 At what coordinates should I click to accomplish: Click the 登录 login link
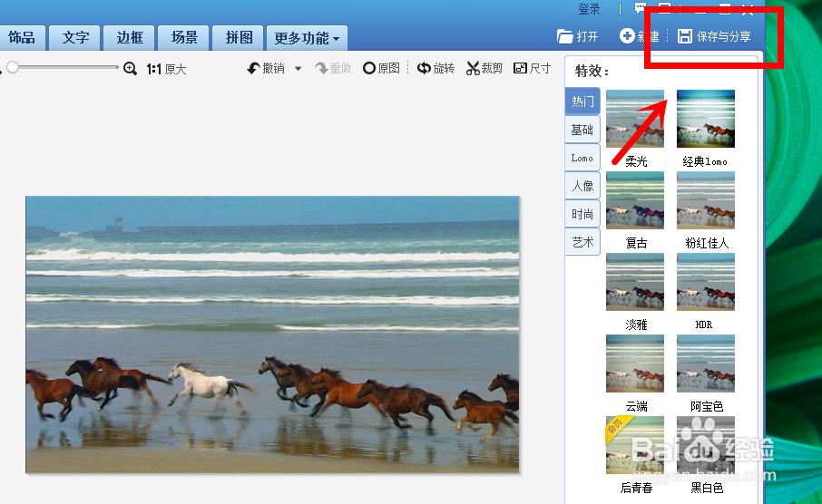589,9
